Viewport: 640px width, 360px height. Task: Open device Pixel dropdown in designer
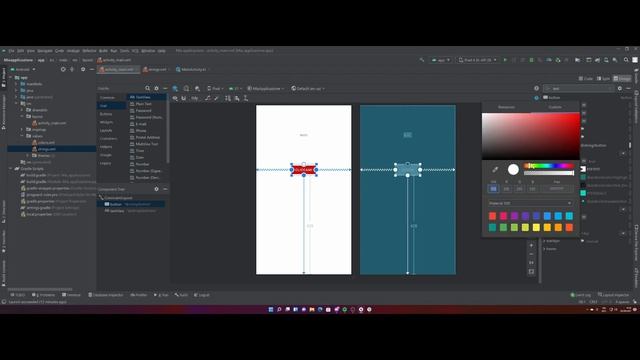click(x=215, y=88)
